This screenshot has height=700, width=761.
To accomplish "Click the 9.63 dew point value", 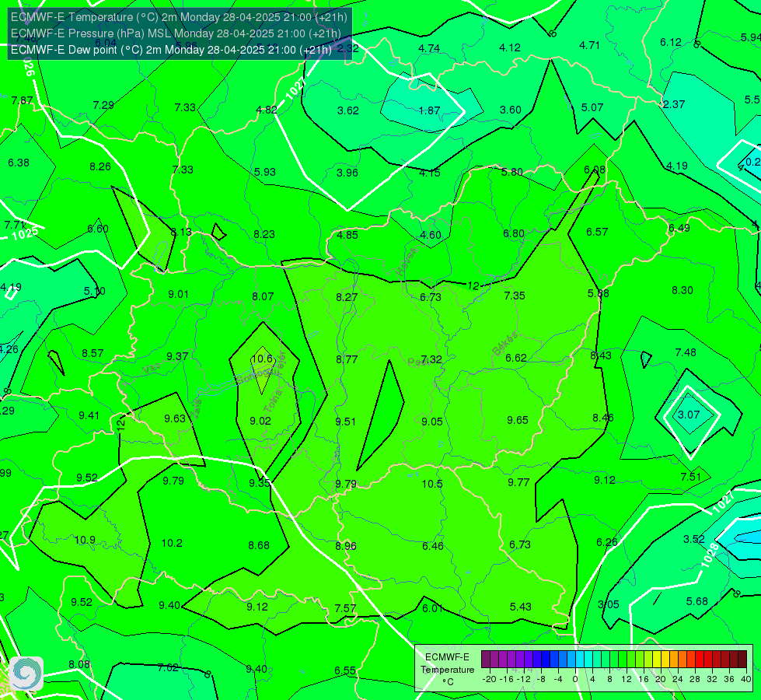I will (x=175, y=418).
